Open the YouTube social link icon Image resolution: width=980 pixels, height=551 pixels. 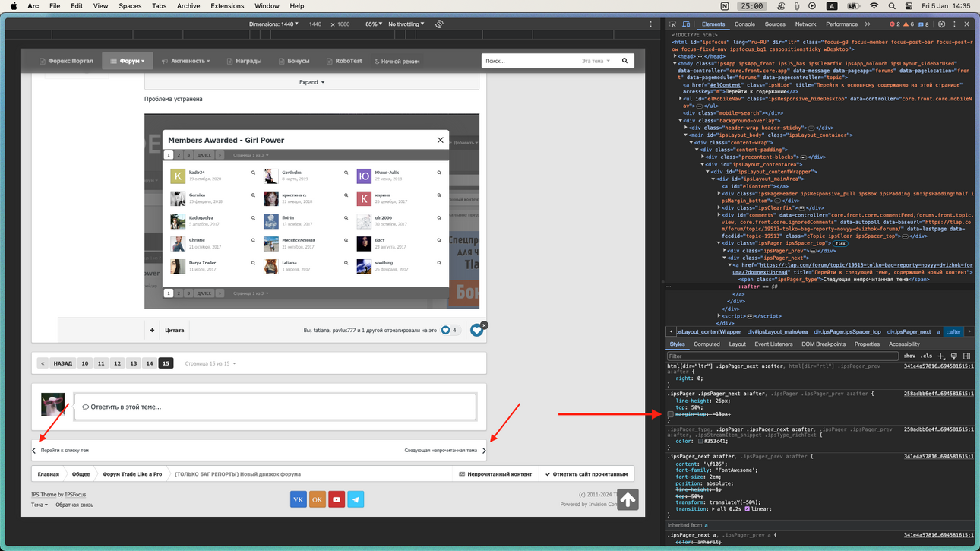[x=337, y=499]
